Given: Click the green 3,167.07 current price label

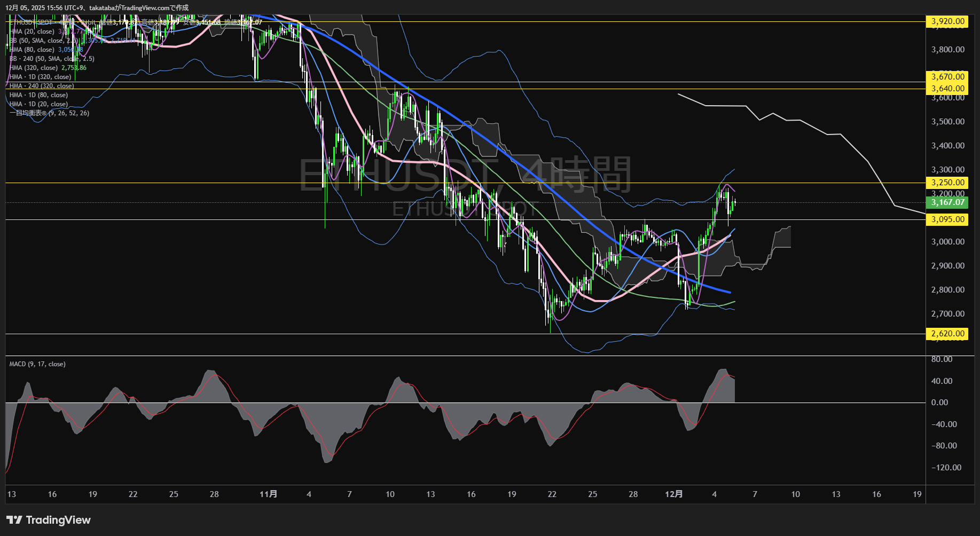Looking at the screenshot, I should coord(947,202).
